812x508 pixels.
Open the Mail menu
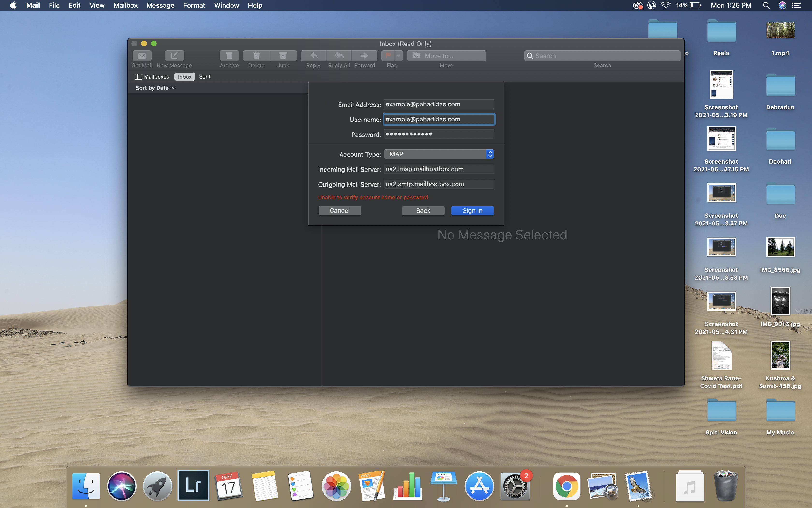(x=33, y=5)
